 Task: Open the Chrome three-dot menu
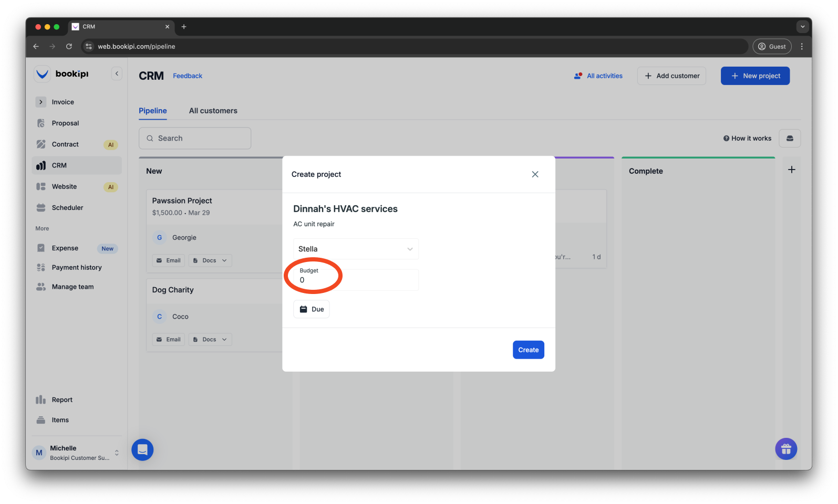[802, 47]
